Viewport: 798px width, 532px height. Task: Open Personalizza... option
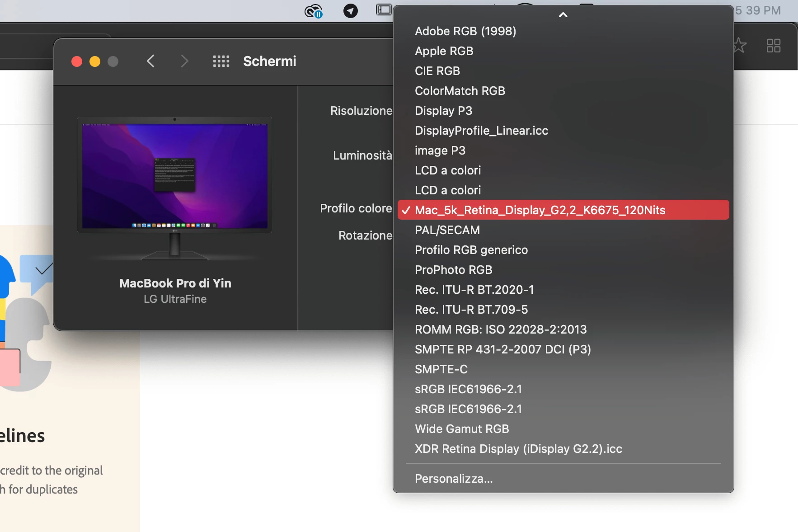(563, 479)
